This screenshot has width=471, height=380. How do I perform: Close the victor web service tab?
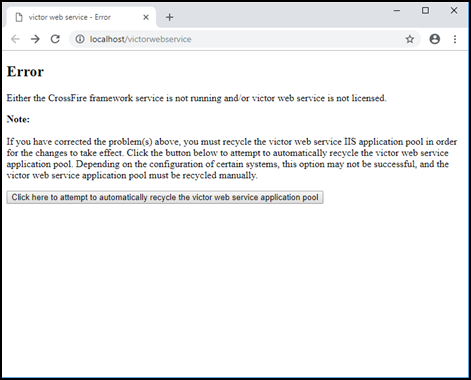146,17
